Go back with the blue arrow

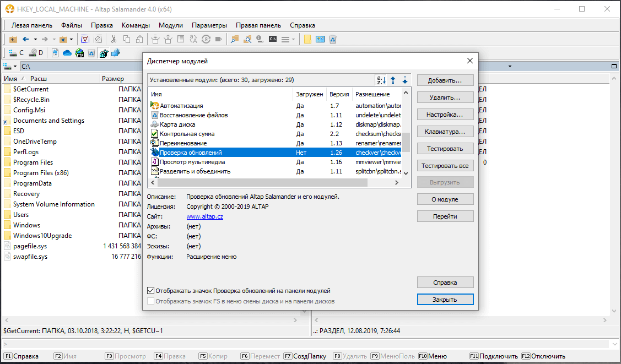coord(26,39)
